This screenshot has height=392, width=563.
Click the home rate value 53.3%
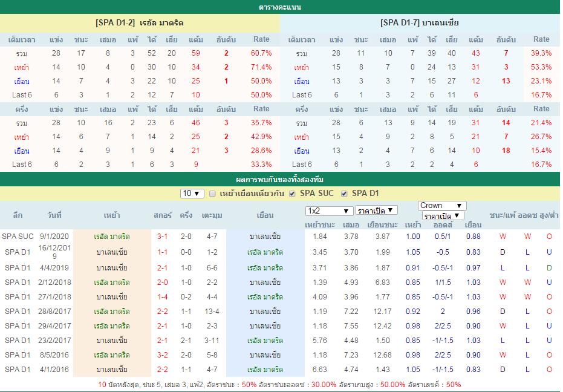coord(541,67)
